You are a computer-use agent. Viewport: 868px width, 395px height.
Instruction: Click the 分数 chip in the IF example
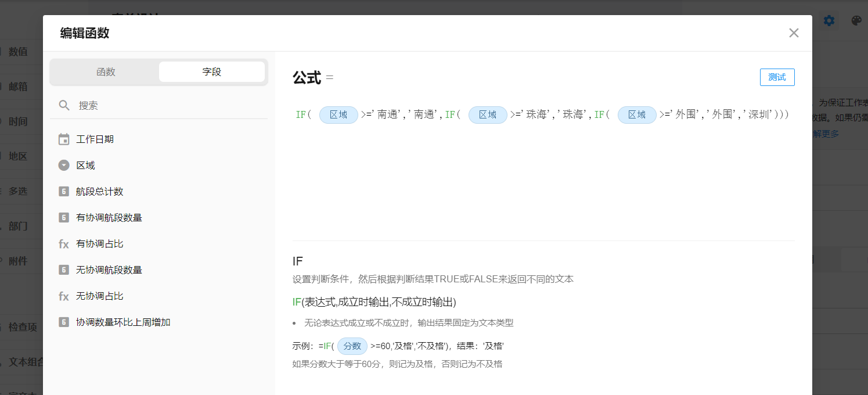pos(352,346)
